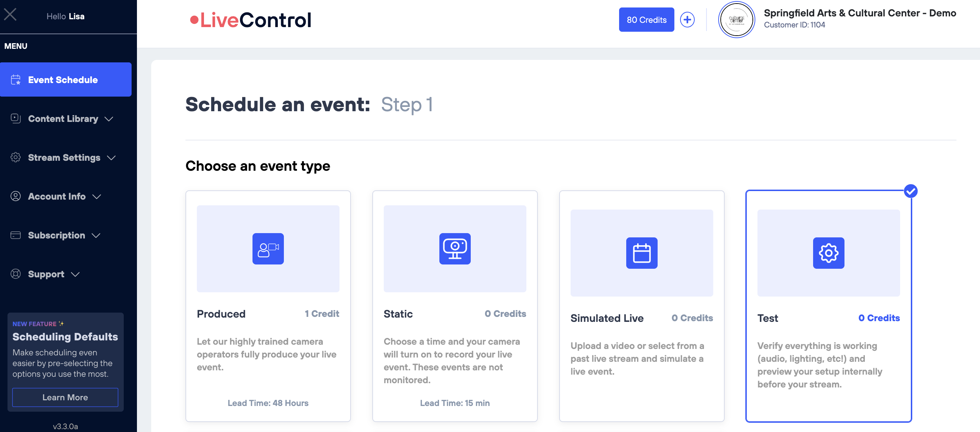Click the Event Schedule calendar icon
Screen dimensions: 980x432
coord(16,80)
